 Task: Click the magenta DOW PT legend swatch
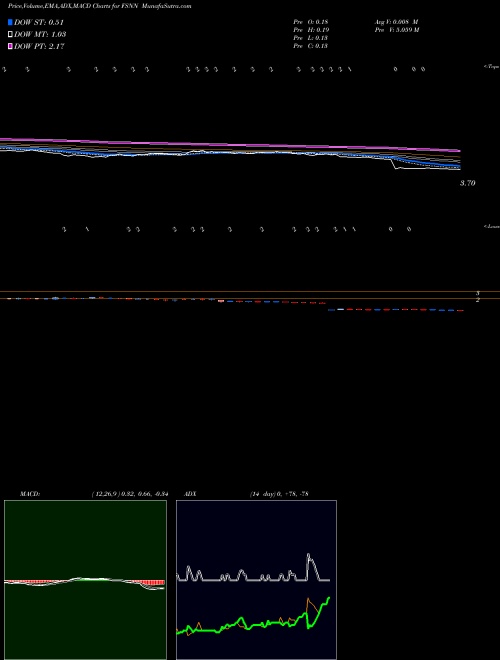[10, 47]
